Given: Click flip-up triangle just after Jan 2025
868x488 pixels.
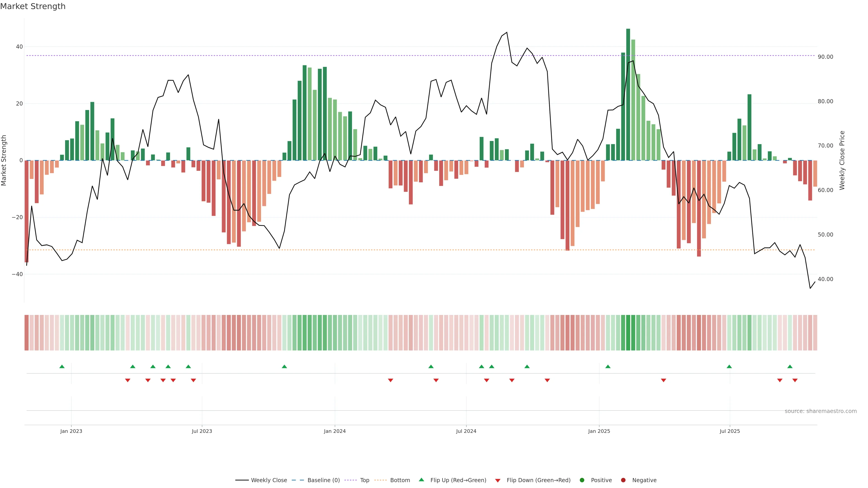Looking at the screenshot, I should pos(608,366).
